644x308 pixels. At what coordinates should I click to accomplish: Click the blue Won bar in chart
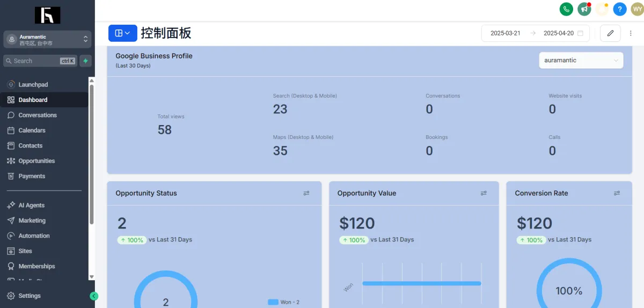click(422, 283)
